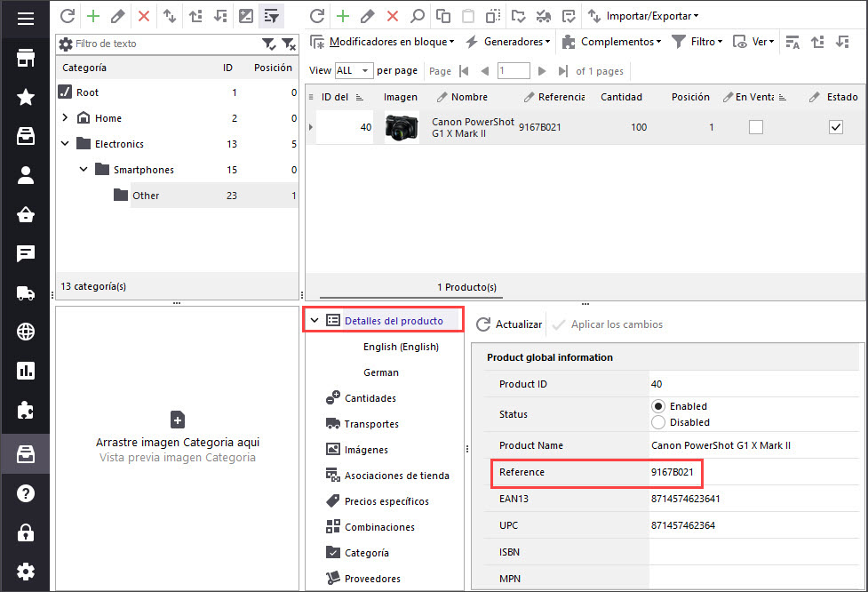868x592 pixels.
Task: Open the shopping basket orders section
Action: pos(26,214)
